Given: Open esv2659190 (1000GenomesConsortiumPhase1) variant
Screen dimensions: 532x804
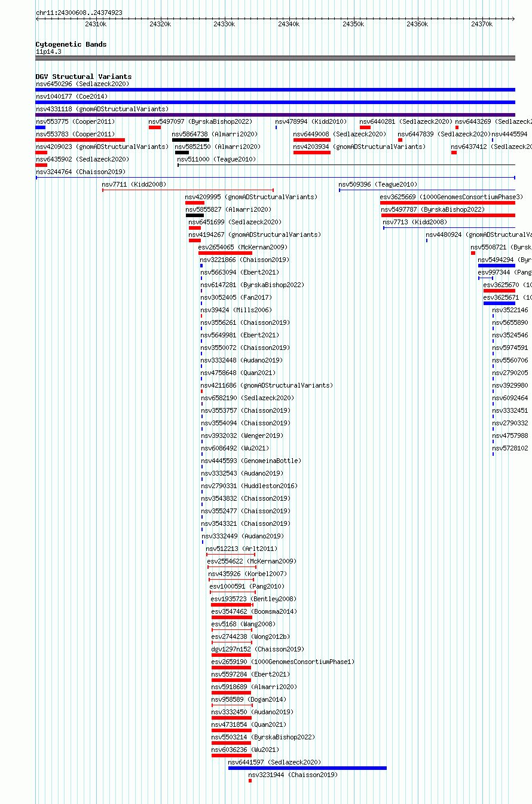Looking at the screenshot, I should coord(283,662).
